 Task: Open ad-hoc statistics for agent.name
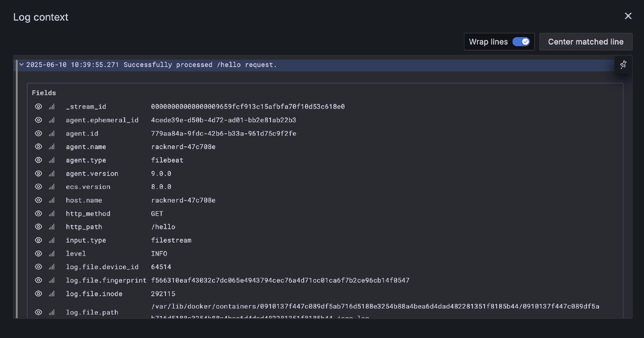point(52,147)
